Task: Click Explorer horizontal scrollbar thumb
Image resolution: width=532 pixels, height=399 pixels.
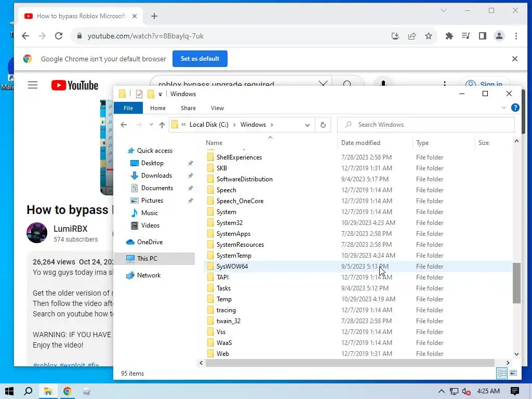Action: 350,363
